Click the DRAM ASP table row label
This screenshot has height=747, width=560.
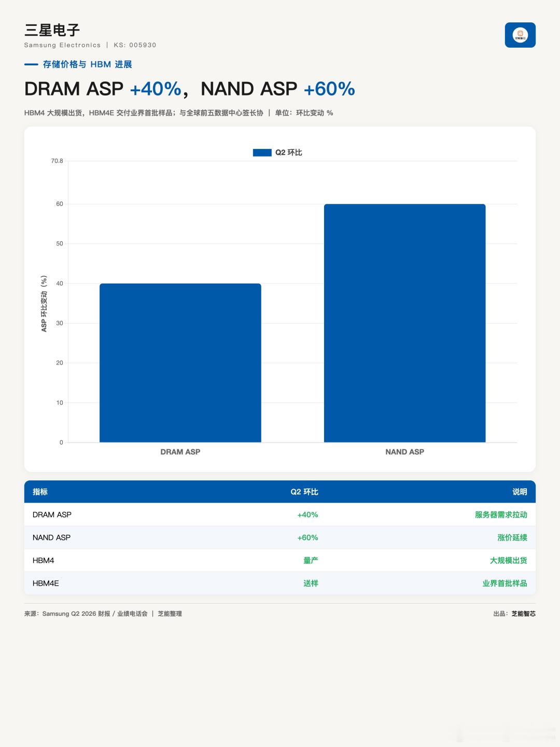point(52,515)
